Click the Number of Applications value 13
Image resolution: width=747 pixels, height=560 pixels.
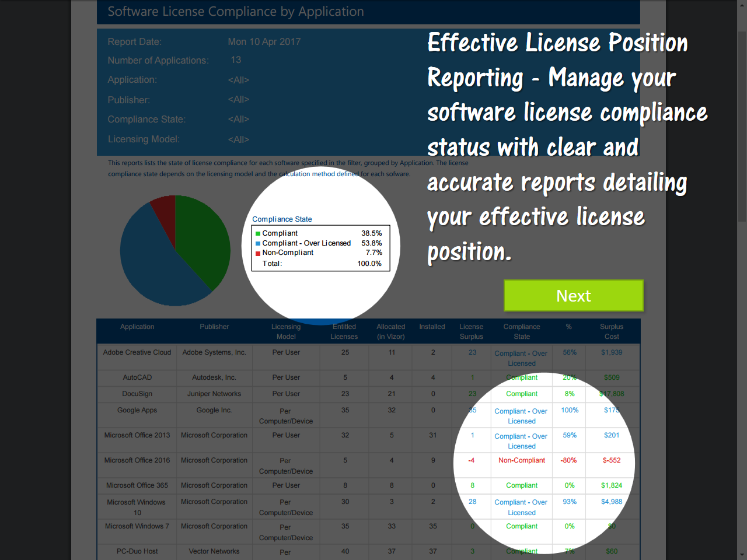236,60
